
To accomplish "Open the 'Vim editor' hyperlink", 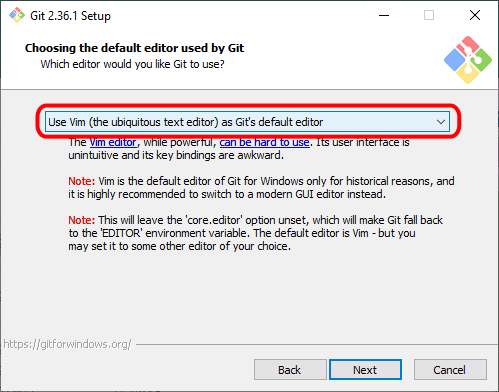I will click(x=113, y=143).
